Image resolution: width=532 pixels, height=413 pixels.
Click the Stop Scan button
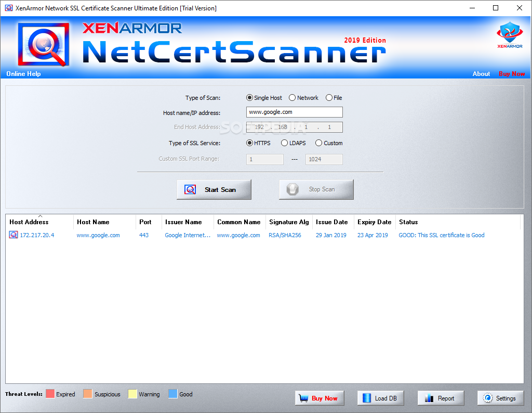pyautogui.click(x=316, y=189)
